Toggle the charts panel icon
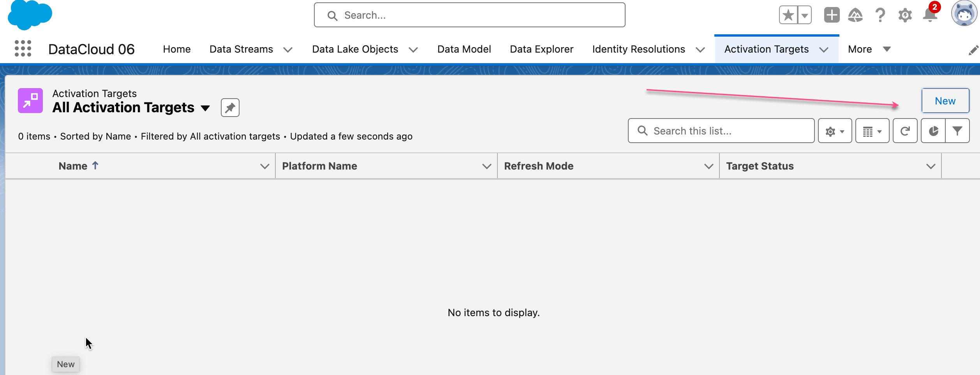 tap(933, 131)
